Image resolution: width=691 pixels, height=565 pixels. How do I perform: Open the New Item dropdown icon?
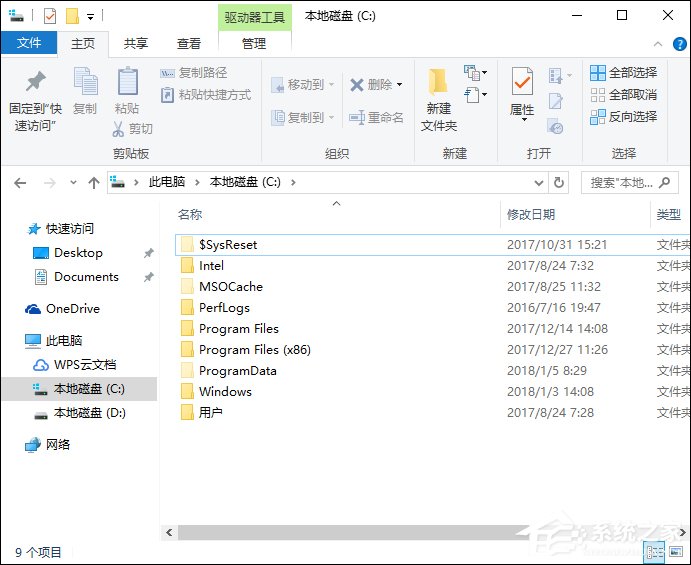(x=476, y=73)
